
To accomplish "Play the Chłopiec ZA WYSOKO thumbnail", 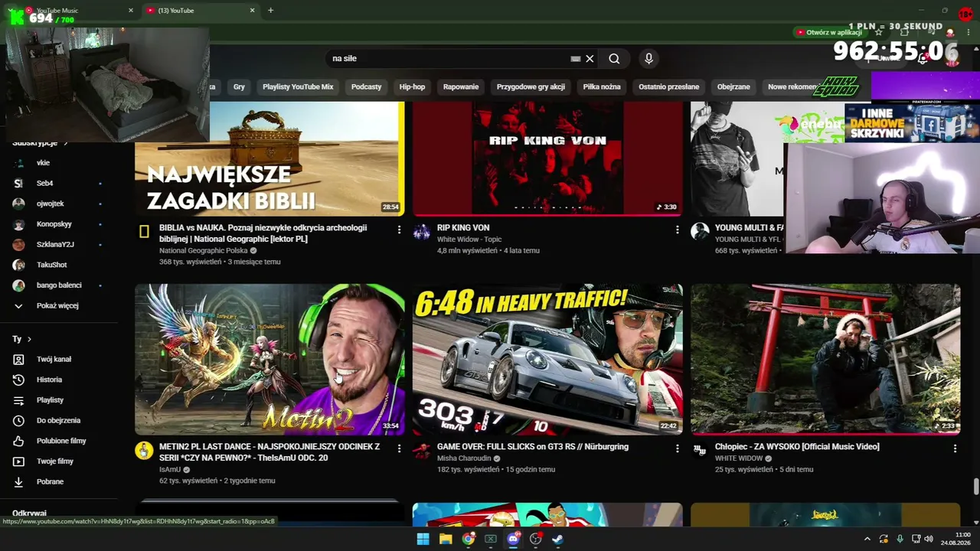I will point(825,360).
